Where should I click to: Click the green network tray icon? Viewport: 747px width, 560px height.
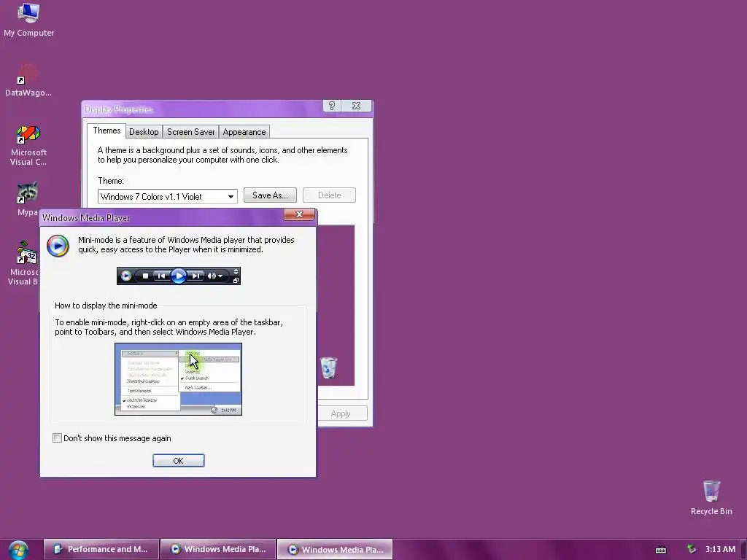(x=692, y=549)
